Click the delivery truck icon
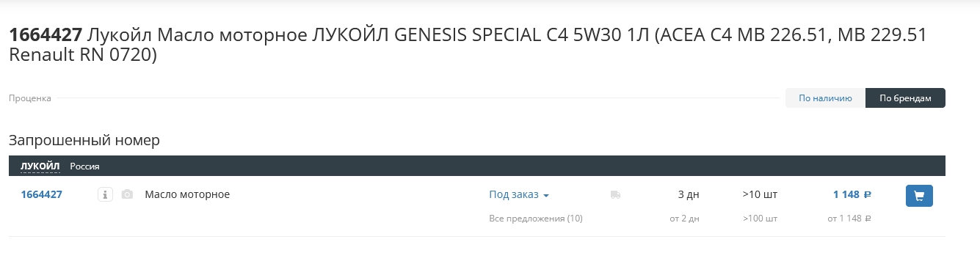This screenshot has height=275, width=980. [x=615, y=194]
